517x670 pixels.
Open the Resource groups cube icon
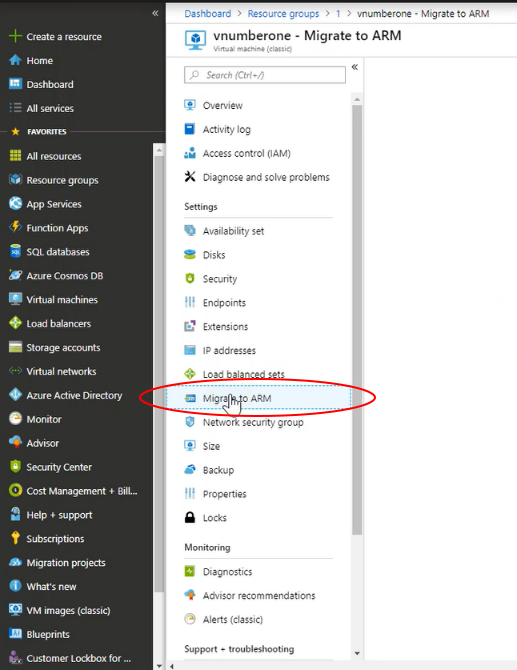(x=15, y=180)
